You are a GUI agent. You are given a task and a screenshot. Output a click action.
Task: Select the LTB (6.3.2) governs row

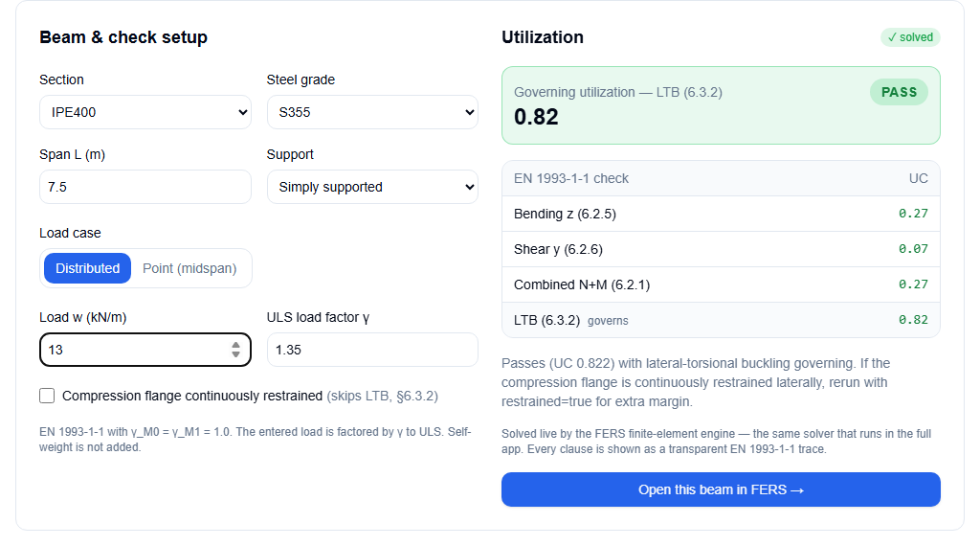click(x=721, y=320)
